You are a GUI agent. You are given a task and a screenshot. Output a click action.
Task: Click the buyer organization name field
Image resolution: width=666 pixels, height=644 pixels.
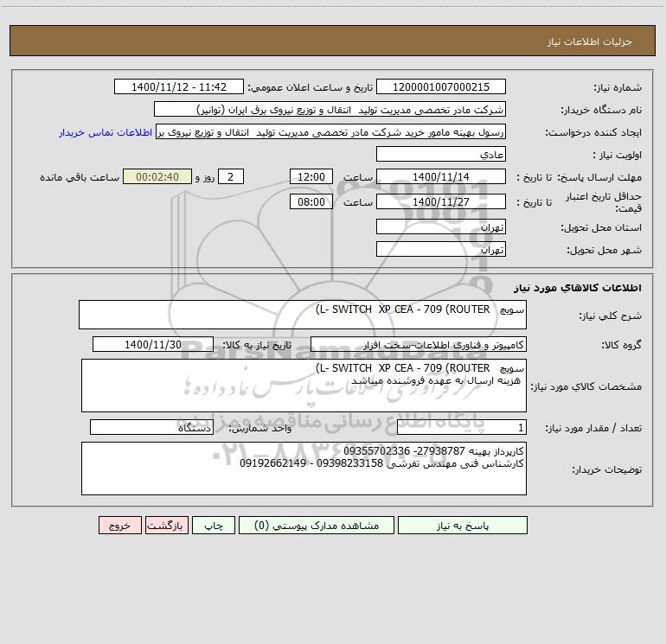(330, 109)
